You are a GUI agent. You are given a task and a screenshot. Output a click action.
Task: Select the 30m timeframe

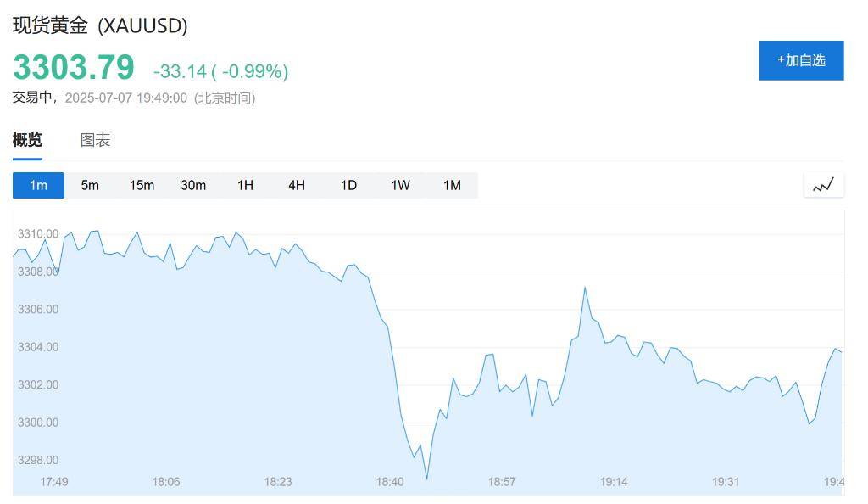click(193, 184)
